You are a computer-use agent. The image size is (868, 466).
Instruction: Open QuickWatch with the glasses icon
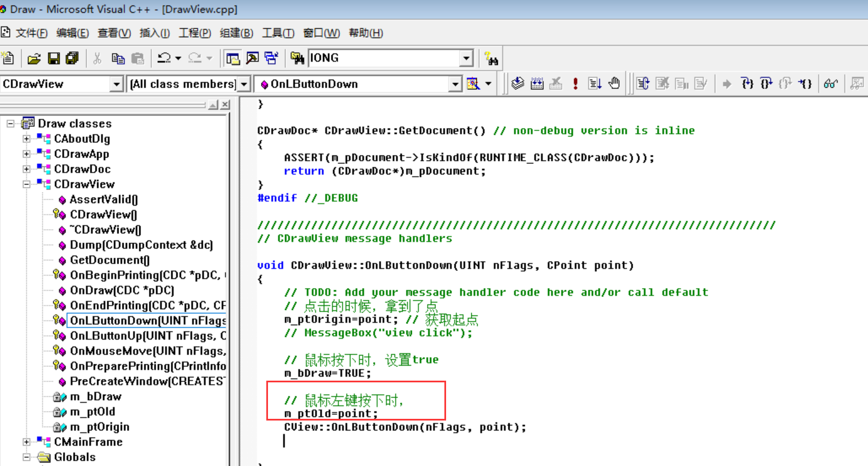coord(831,84)
